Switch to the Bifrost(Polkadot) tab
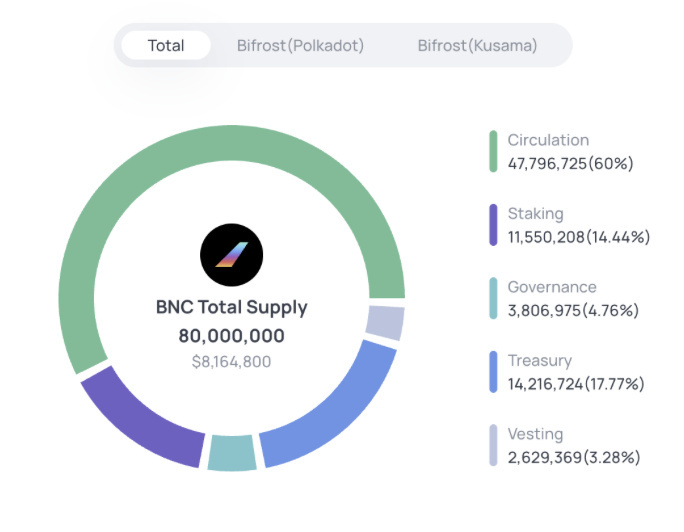The height and width of the screenshot is (532, 684). point(300,45)
